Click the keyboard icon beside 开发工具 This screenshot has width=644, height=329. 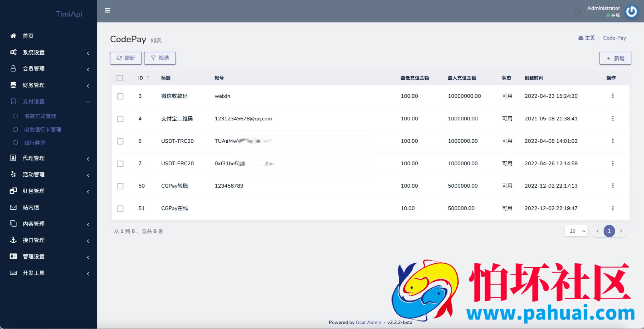(13, 273)
